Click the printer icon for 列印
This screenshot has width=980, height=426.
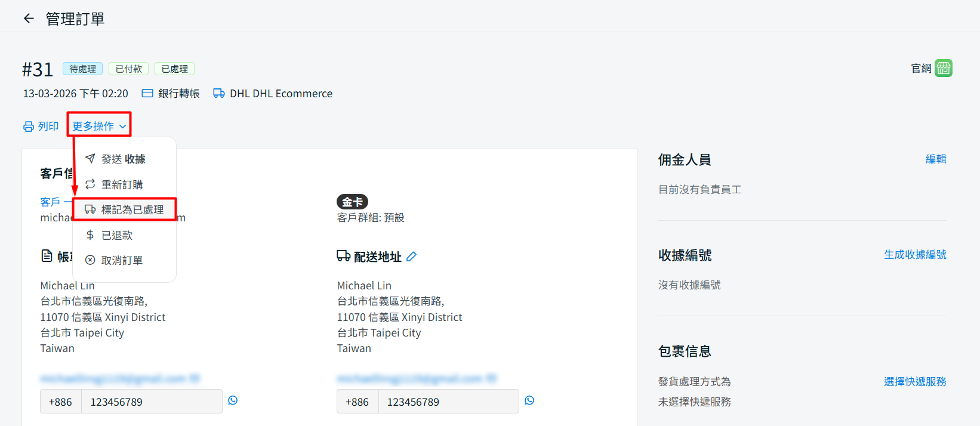pos(28,126)
